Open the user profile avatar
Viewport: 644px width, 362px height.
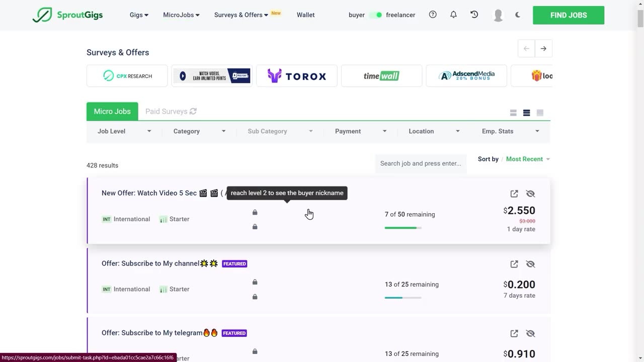(498, 15)
